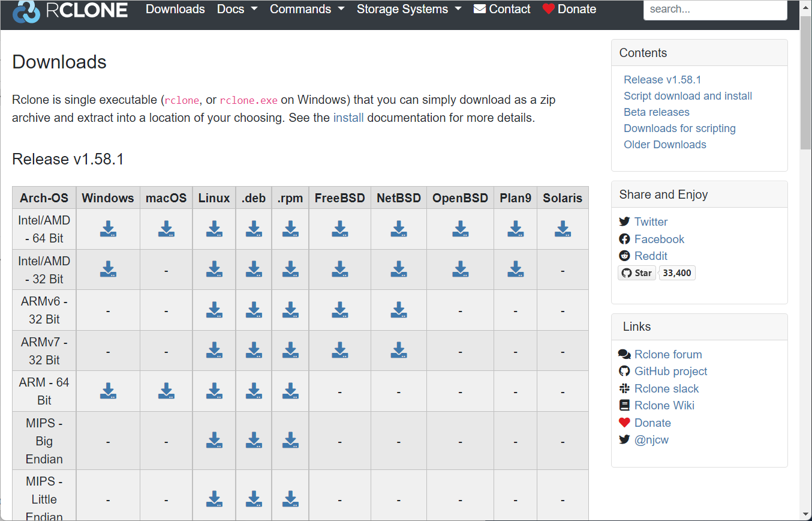The height and width of the screenshot is (521, 812).
Task: Share on Facebook link
Action: coord(659,239)
